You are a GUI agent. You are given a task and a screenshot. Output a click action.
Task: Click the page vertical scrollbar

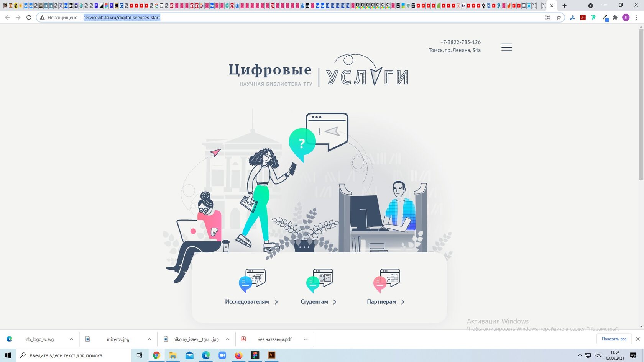click(641, 105)
